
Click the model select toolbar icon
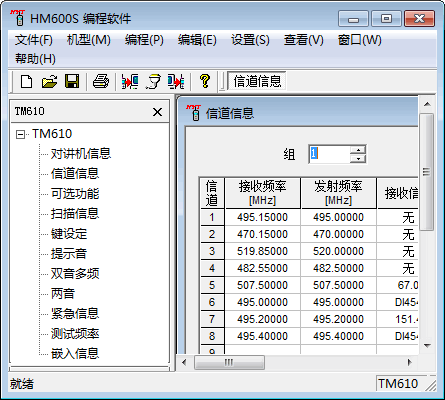(153, 81)
